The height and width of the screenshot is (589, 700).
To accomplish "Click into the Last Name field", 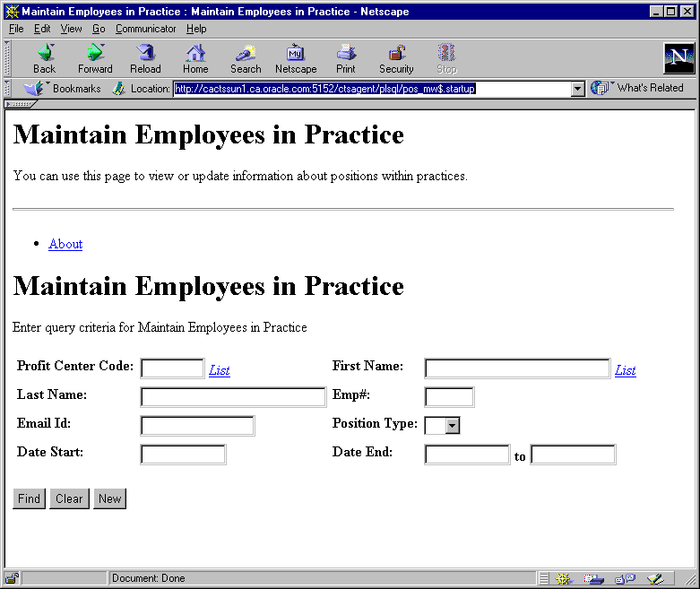I will (x=233, y=397).
